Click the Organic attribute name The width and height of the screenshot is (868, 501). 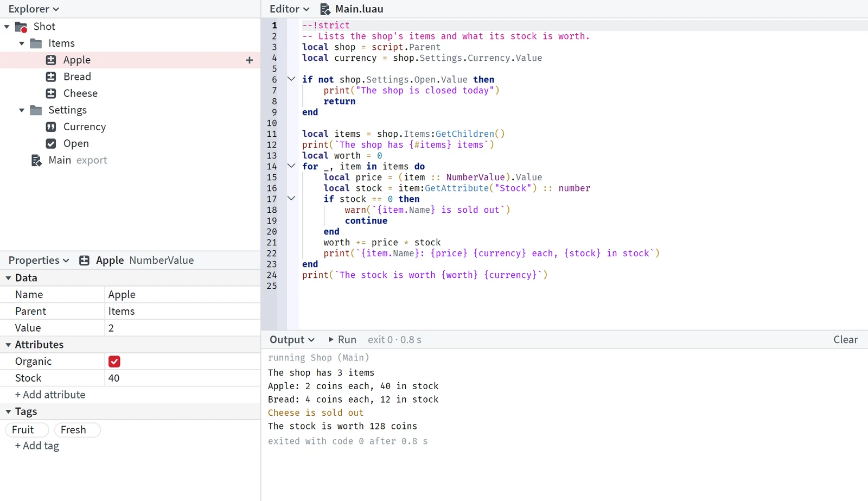pos(34,362)
